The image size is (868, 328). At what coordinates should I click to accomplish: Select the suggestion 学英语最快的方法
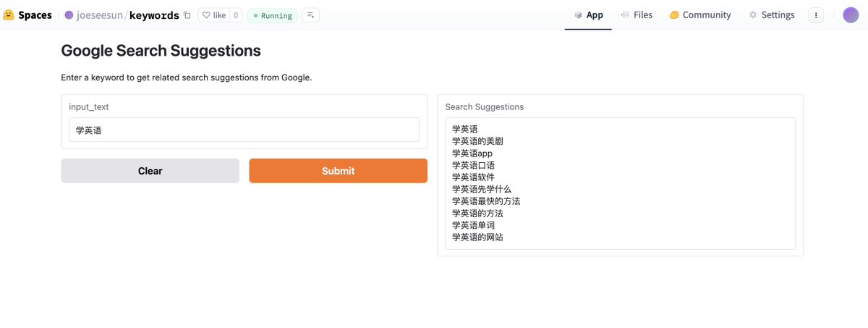(x=486, y=201)
